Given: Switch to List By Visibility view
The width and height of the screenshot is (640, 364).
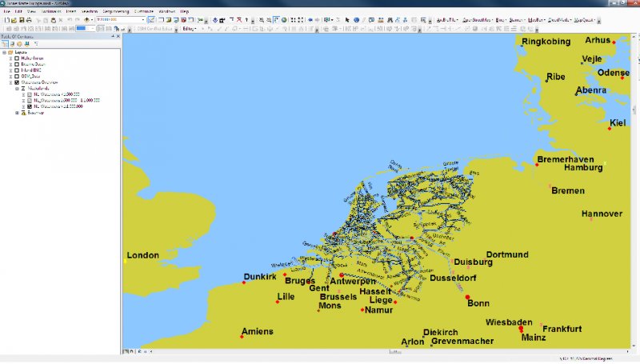Looking at the screenshot, I should [x=20, y=43].
